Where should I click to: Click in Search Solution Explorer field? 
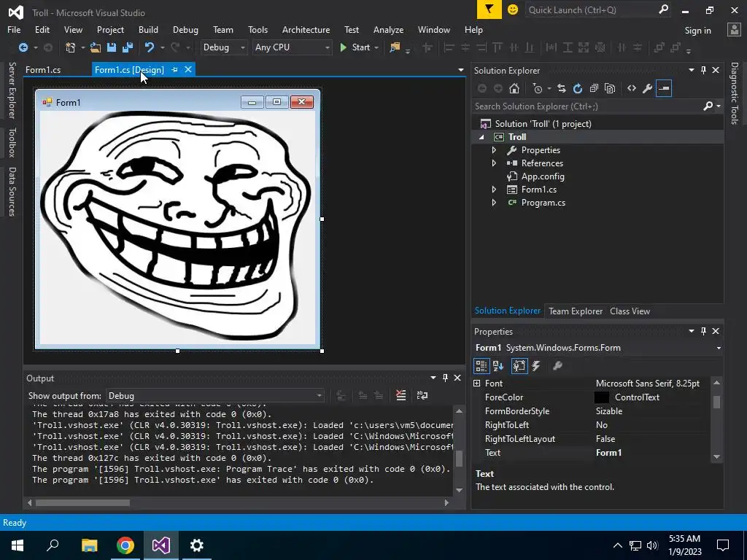click(589, 106)
